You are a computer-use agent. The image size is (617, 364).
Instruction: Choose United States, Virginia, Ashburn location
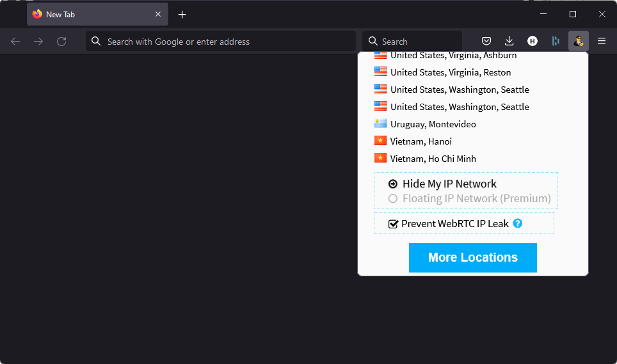445,55
